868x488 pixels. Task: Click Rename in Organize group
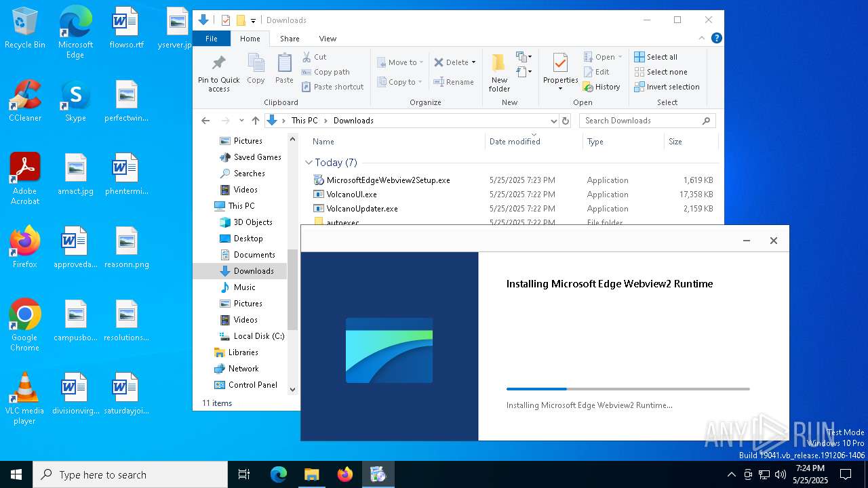coord(454,82)
